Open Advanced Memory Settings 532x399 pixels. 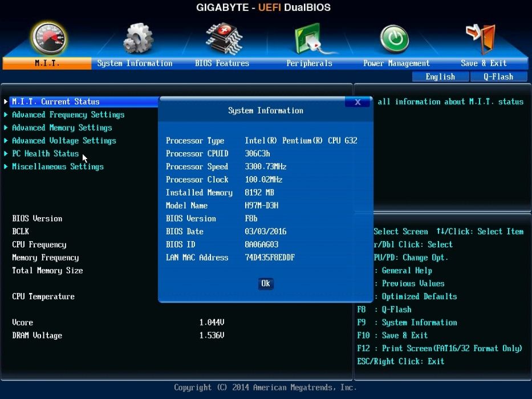coord(62,128)
